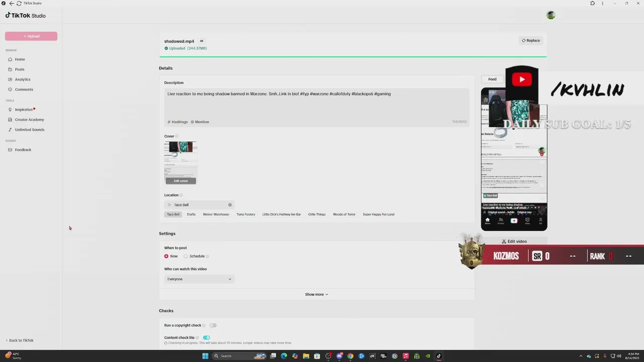Click the video cover thumbnail
The width and height of the screenshot is (644, 362).
pos(181,163)
